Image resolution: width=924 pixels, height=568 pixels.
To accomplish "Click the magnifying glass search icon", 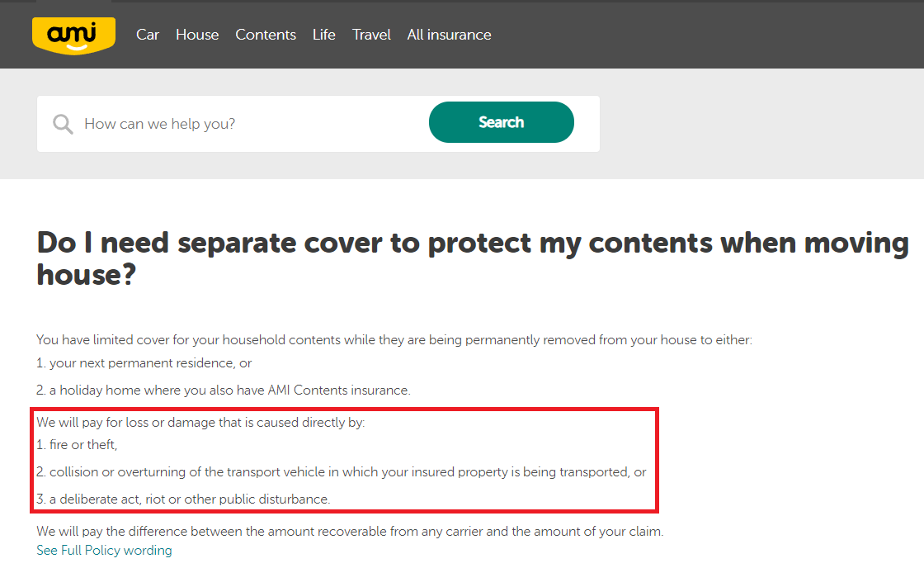I will [x=63, y=124].
